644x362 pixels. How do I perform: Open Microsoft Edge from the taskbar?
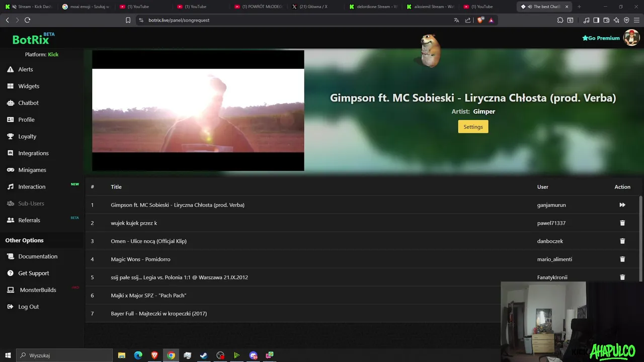tap(138, 355)
